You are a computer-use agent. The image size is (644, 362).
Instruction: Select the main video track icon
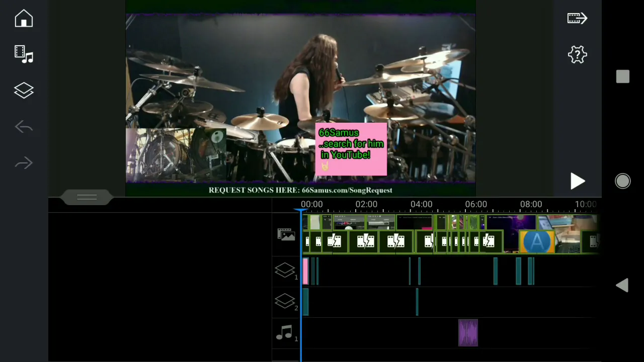point(286,234)
